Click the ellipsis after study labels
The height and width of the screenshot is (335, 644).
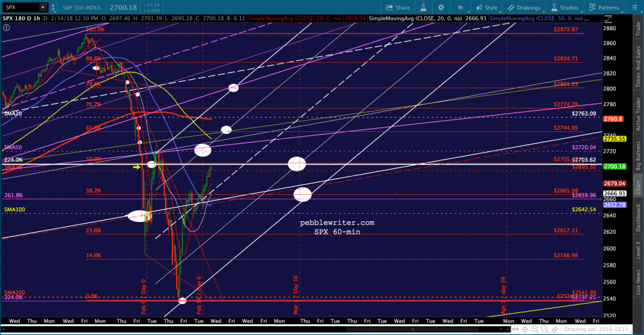pos(587,18)
